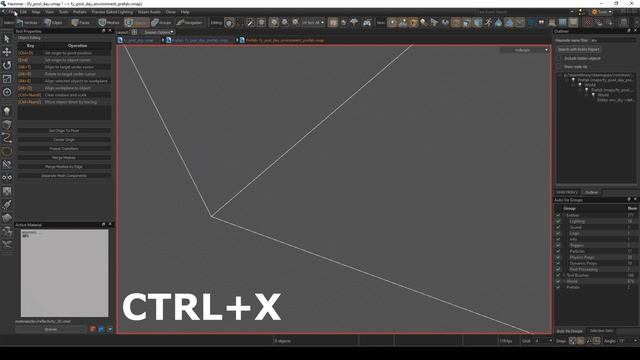Switch to the Selection Sets tab

601,331
